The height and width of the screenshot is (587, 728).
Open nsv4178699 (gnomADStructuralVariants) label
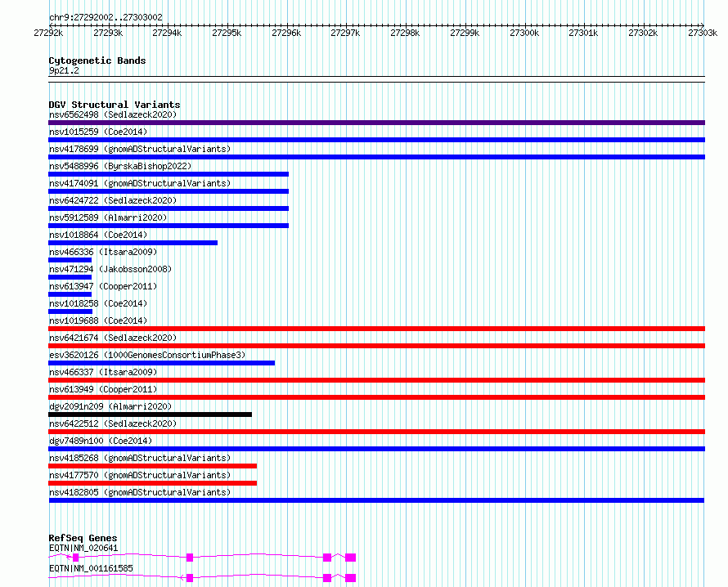(x=140, y=149)
